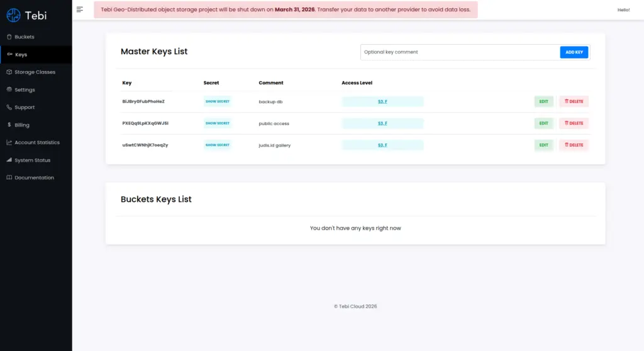Click the Keys key icon in the sidebar
Viewport: 644px width, 351px height.
pyautogui.click(x=9, y=54)
